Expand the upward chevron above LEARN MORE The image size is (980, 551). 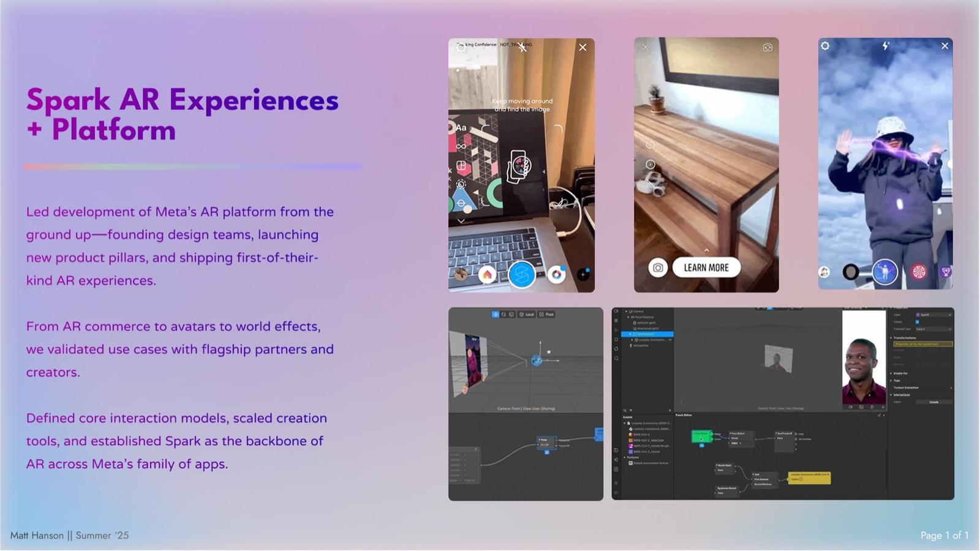coord(706,250)
